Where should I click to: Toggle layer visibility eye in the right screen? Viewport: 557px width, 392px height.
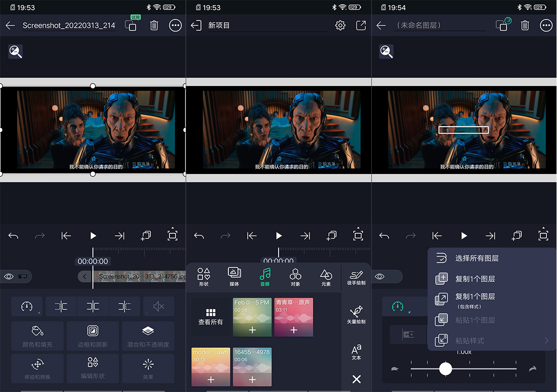click(x=380, y=276)
